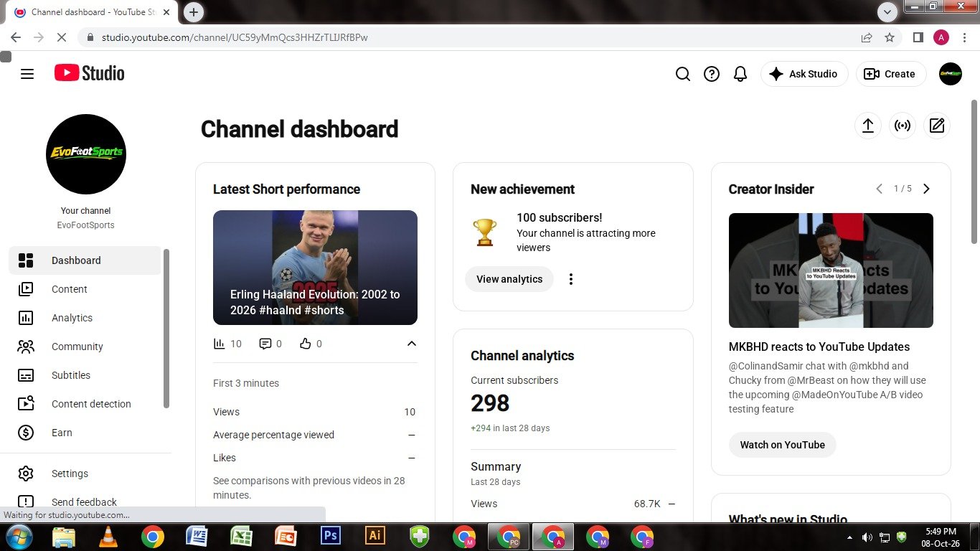
Task: Open Content in the sidebar
Action: point(85,289)
